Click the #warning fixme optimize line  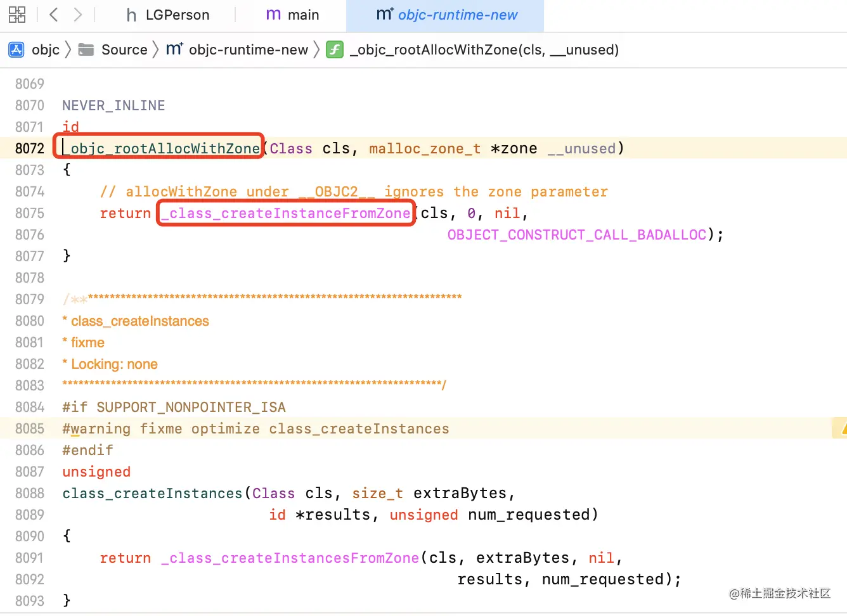[x=256, y=428]
